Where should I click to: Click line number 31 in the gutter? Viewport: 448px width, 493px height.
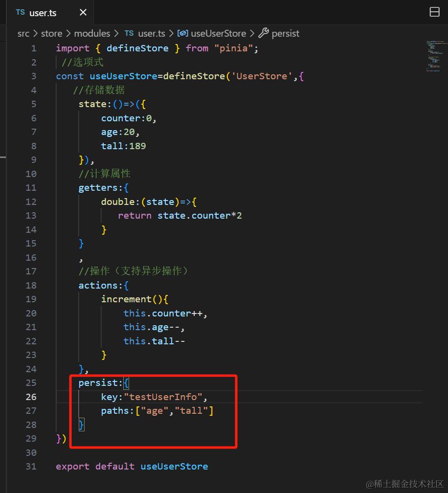click(31, 466)
